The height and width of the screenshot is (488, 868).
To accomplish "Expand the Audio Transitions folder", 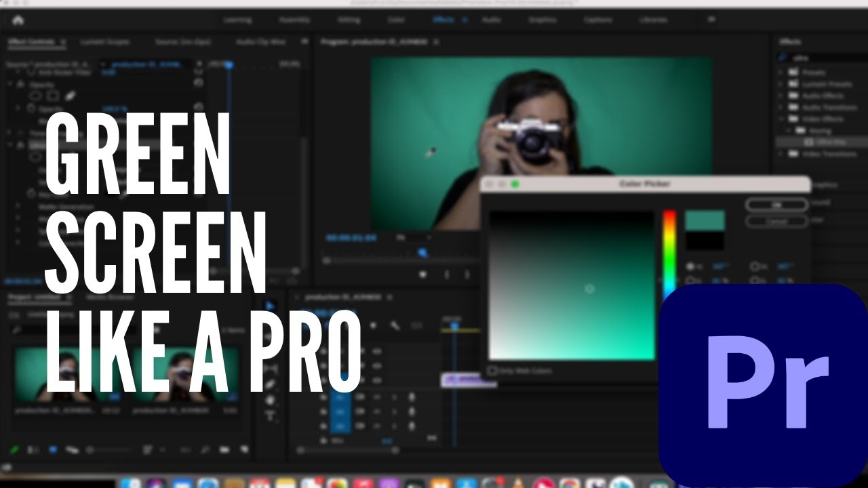I will [781, 107].
